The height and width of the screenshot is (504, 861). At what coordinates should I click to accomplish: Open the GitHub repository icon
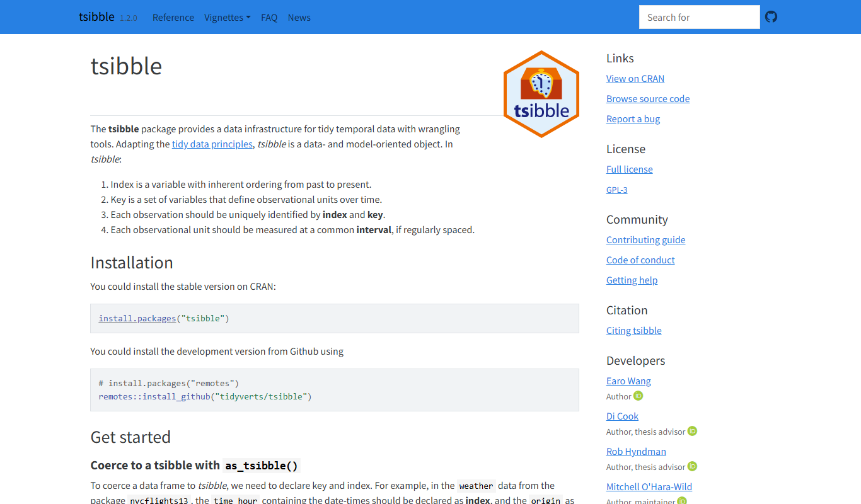(771, 17)
